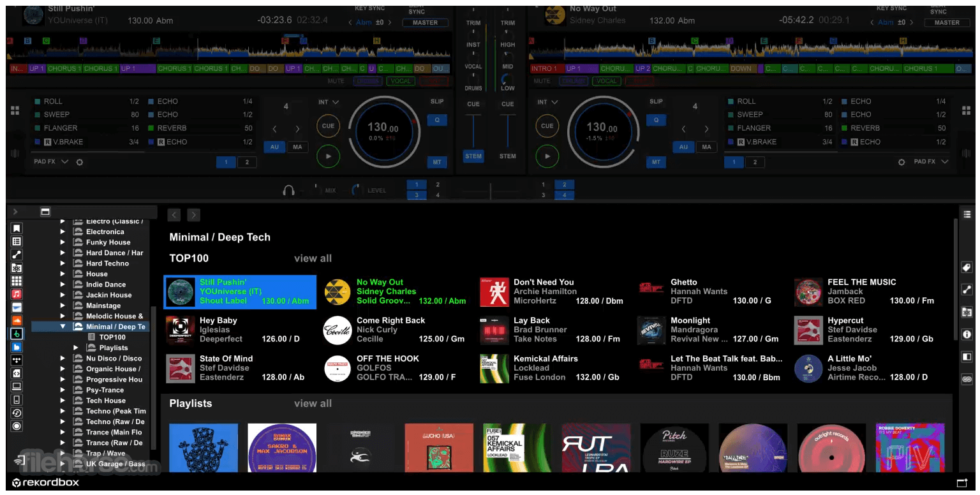
Task: Open the Histories clock icon in the sidebar
Action: point(17,413)
